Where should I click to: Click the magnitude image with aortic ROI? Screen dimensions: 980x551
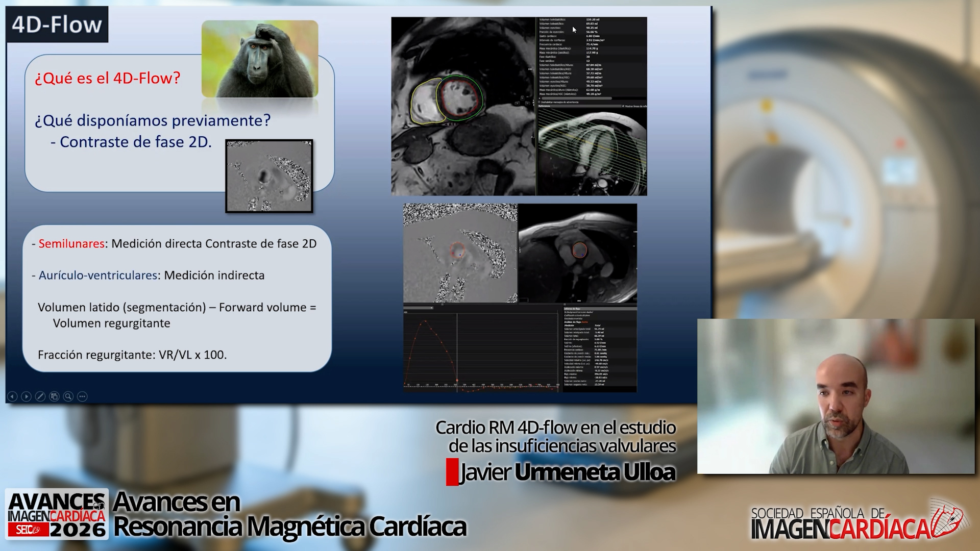(578, 253)
